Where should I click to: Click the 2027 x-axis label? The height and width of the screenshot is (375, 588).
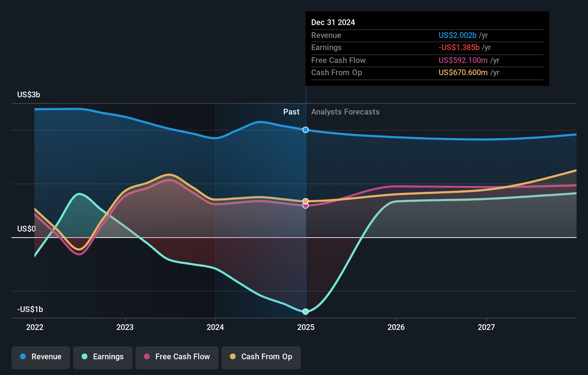(486, 327)
